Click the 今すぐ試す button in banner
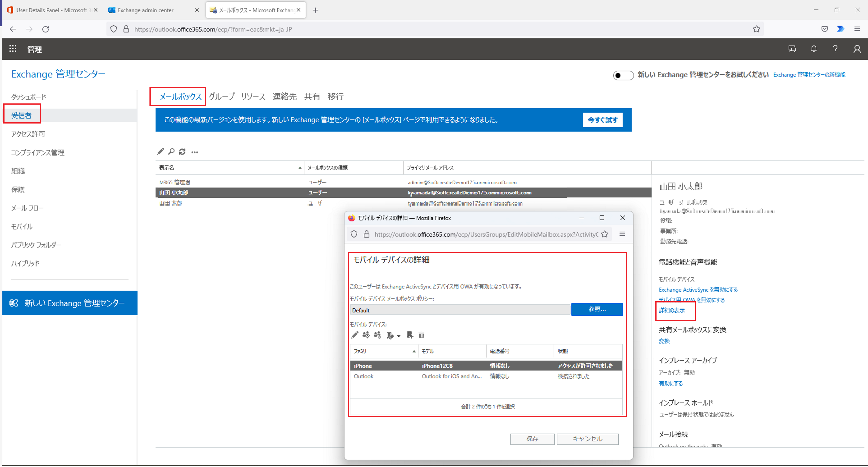This screenshot has height=467, width=868. [x=602, y=120]
